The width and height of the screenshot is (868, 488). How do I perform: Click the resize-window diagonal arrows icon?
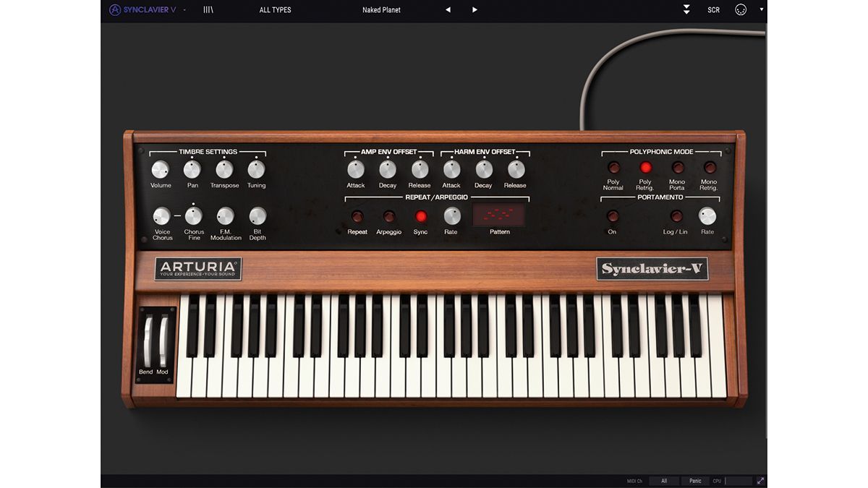760,480
